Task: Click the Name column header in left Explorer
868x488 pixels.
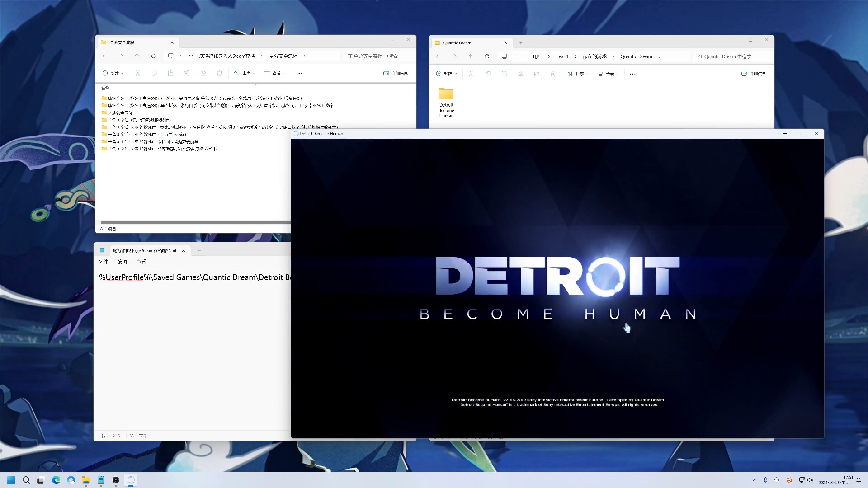Action: tap(105, 88)
